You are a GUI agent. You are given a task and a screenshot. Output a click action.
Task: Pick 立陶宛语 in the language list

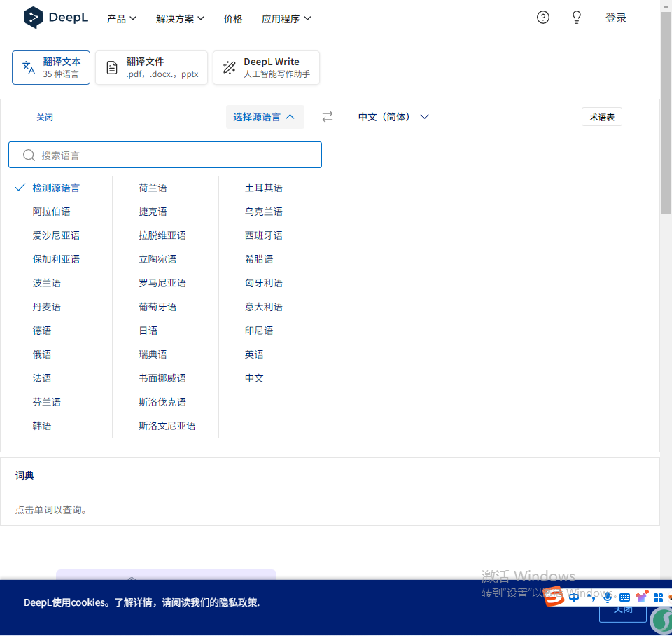point(157,259)
